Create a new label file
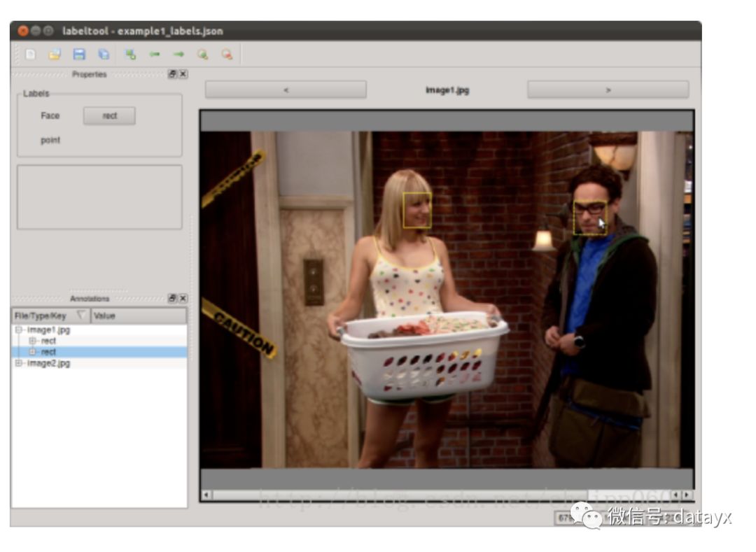756x552 pixels. coord(30,55)
